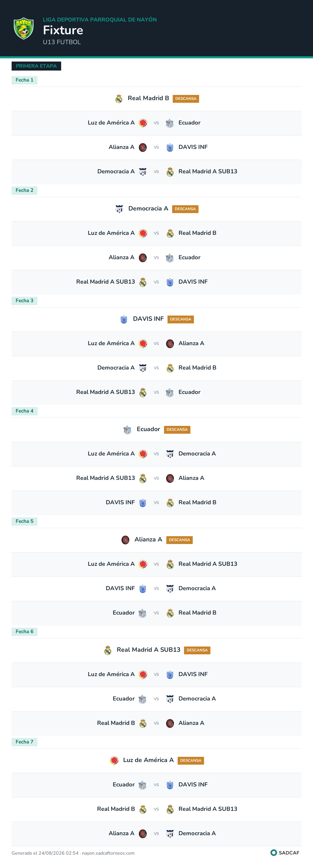Screen dimensions: 313x868
Task: Click the DESCANSA badge next to Real Madrid B
Action: [x=186, y=99]
